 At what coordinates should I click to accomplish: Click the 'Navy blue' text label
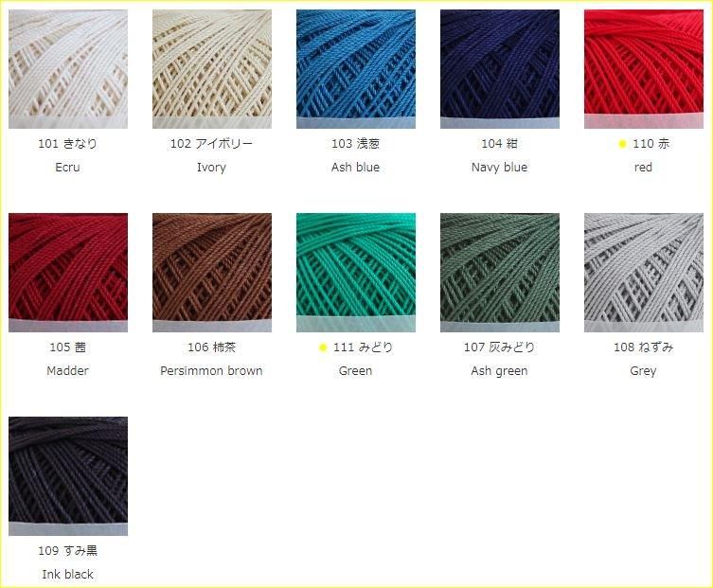(x=499, y=168)
